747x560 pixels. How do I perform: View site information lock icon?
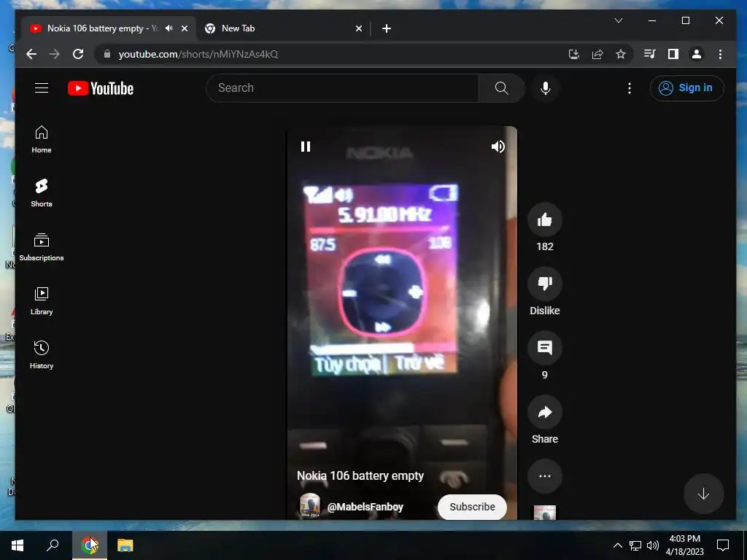click(x=107, y=54)
